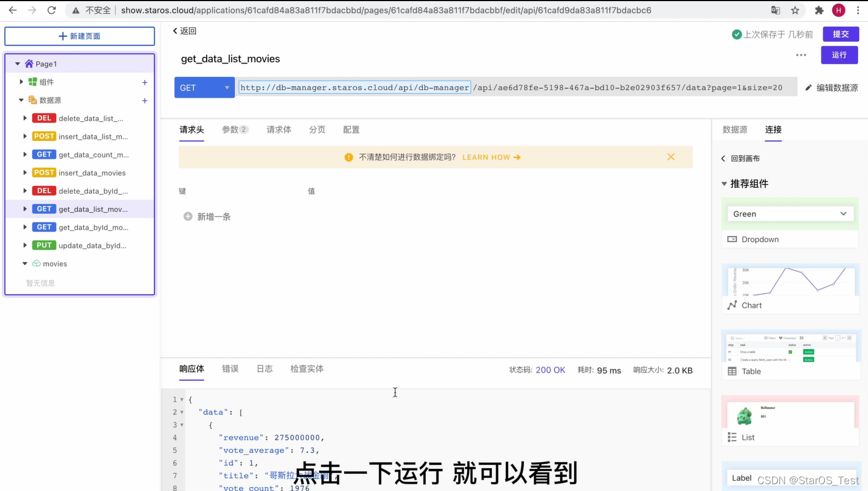
Task: Select the Chart component icon
Action: point(732,305)
